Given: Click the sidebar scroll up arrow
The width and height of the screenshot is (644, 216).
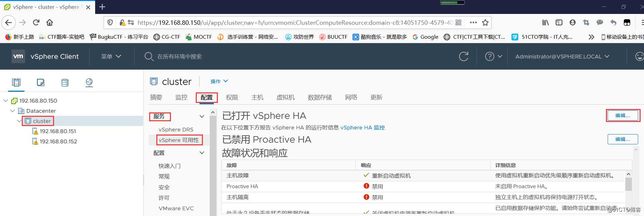Looking at the screenshot, I should point(213,112).
